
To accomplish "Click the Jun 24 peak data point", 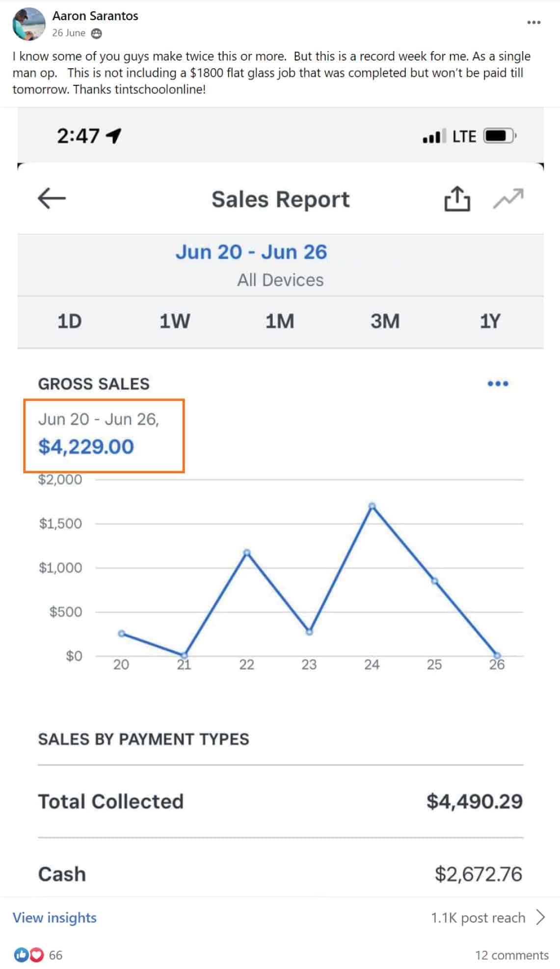I will (372, 506).
